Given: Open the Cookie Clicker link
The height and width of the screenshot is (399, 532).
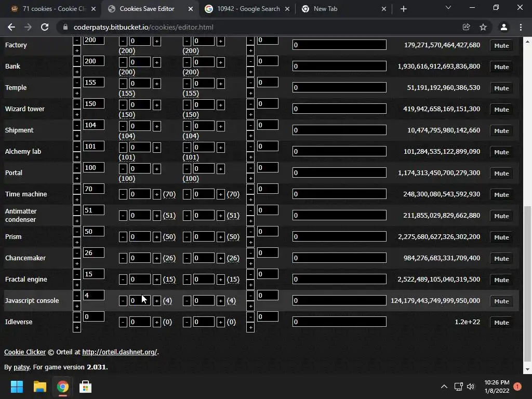Looking at the screenshot, I should tap(25, 352).
